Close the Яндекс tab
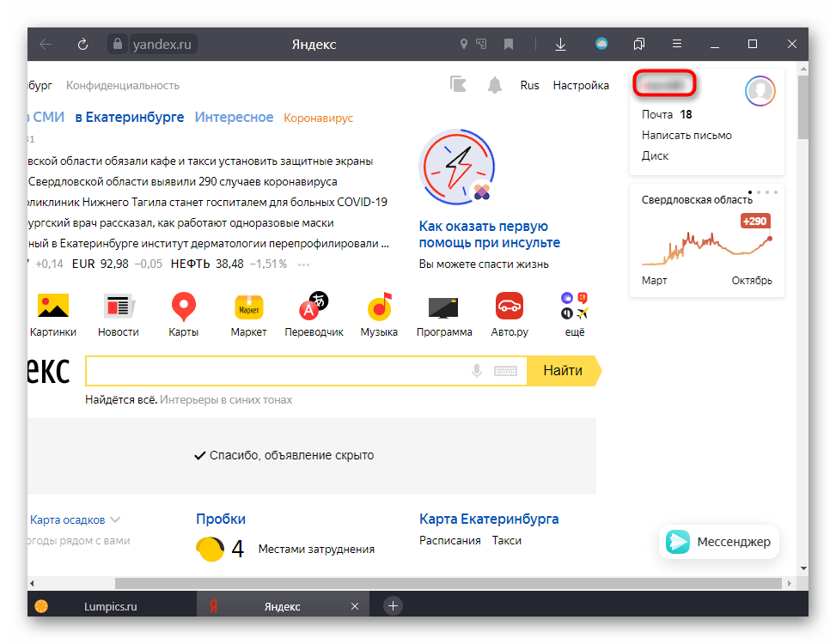 (x=355, y=606)
